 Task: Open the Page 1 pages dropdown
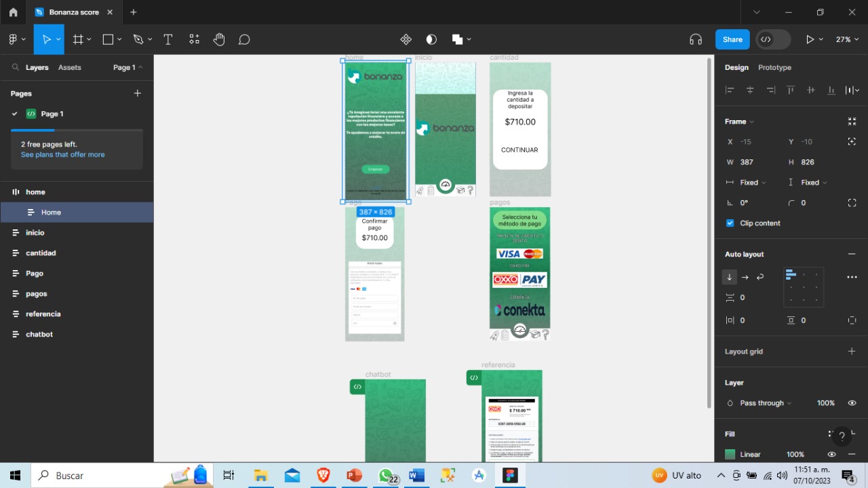(x=128, y=67)
